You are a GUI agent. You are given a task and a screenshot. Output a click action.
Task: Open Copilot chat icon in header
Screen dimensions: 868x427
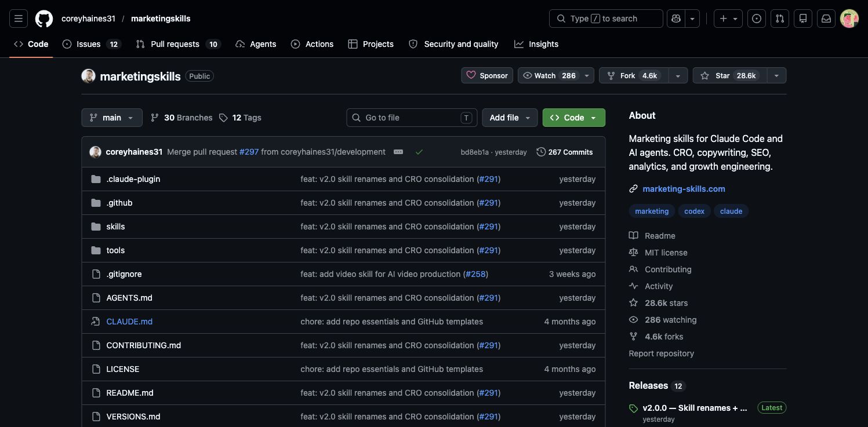pyautogui.click(x=676, y=19)
